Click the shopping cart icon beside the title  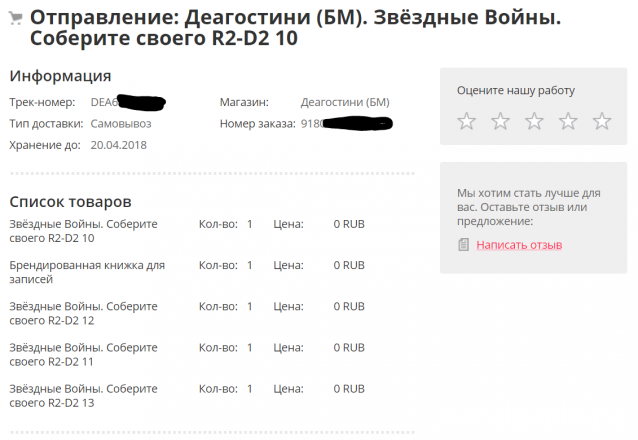(x=16, y=18)
